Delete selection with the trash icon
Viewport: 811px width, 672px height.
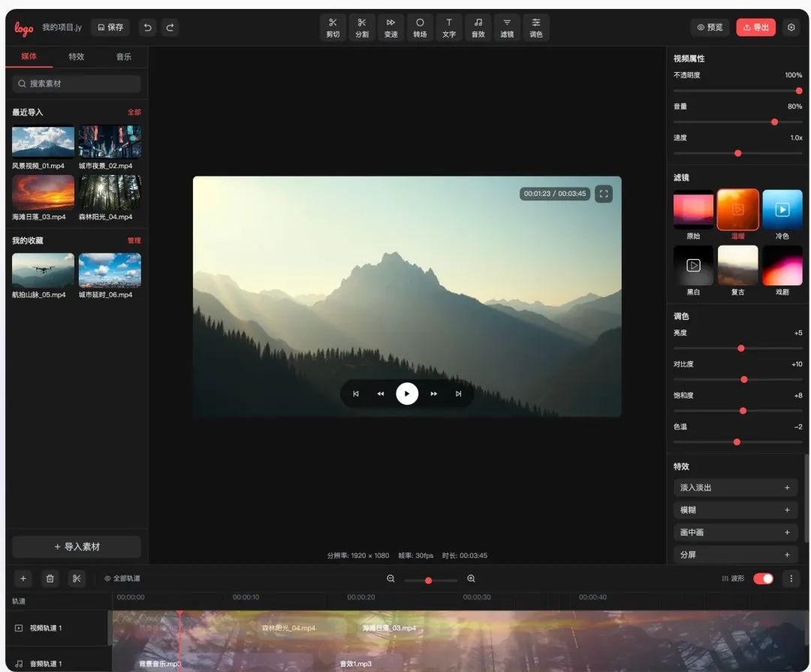pyautogui.click(x=50, y=578)
